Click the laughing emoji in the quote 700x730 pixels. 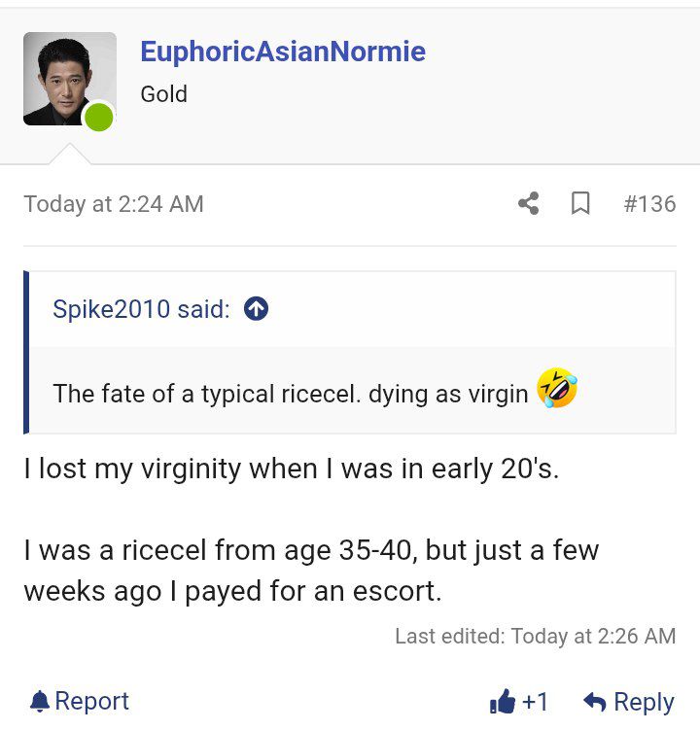click(x=557, y=389)
